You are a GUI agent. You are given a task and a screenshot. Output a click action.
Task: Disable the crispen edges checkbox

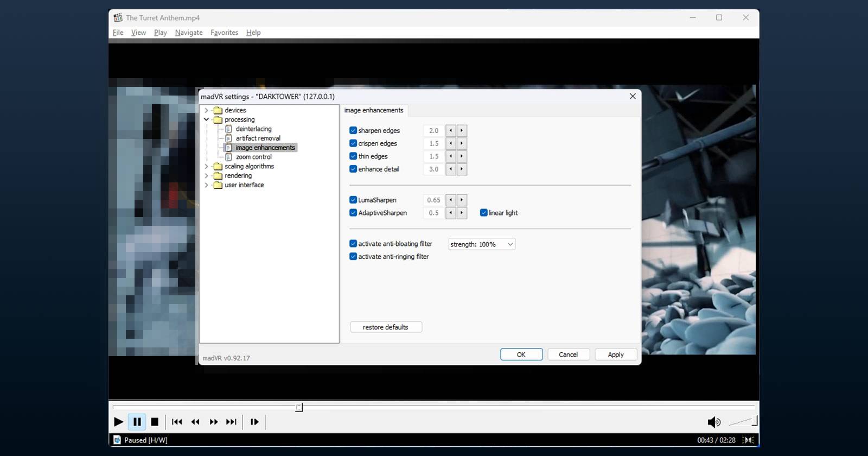(x=353, y=143)
